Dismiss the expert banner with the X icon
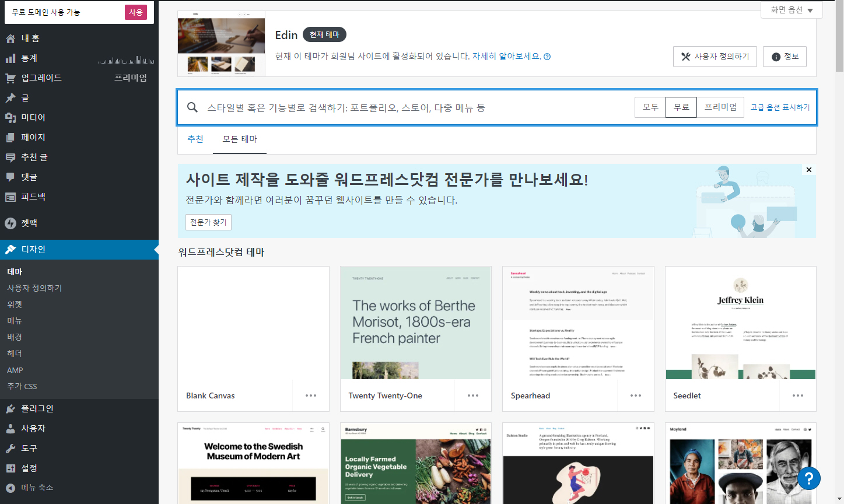 809,170
